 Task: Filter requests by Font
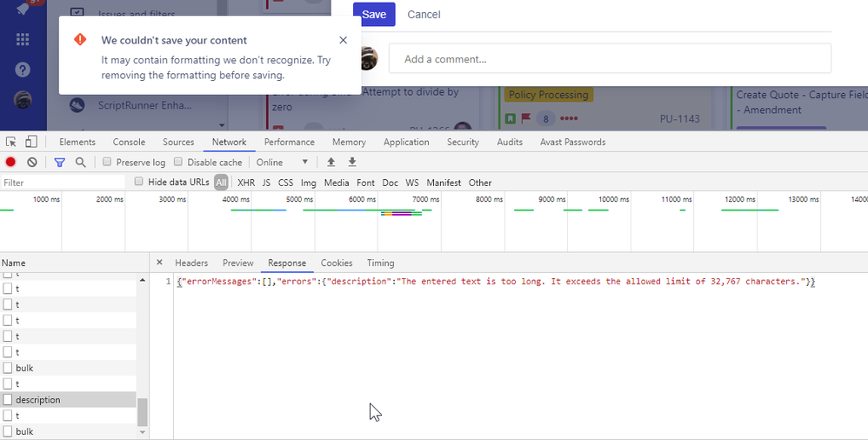click(x=365, y=183)
